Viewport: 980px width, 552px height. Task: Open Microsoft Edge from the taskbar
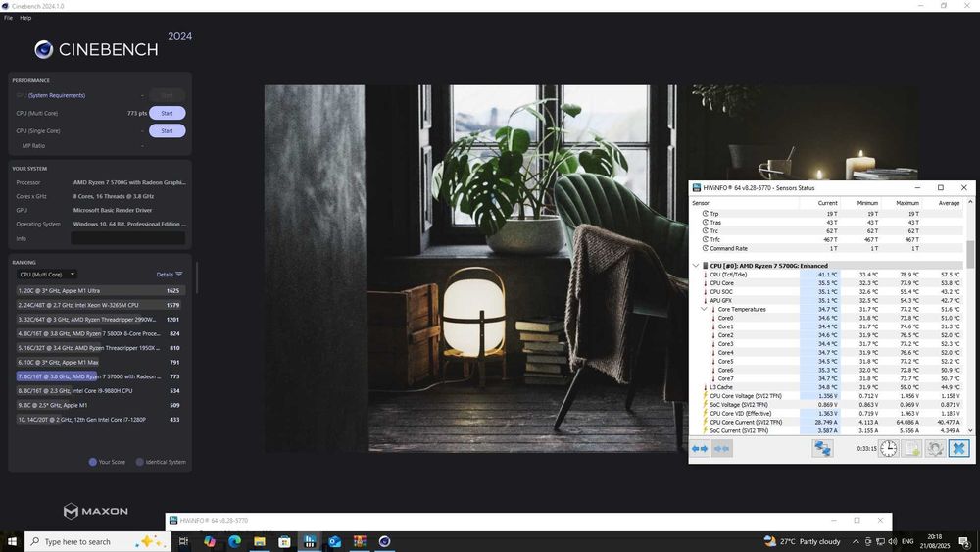point(234,541)
